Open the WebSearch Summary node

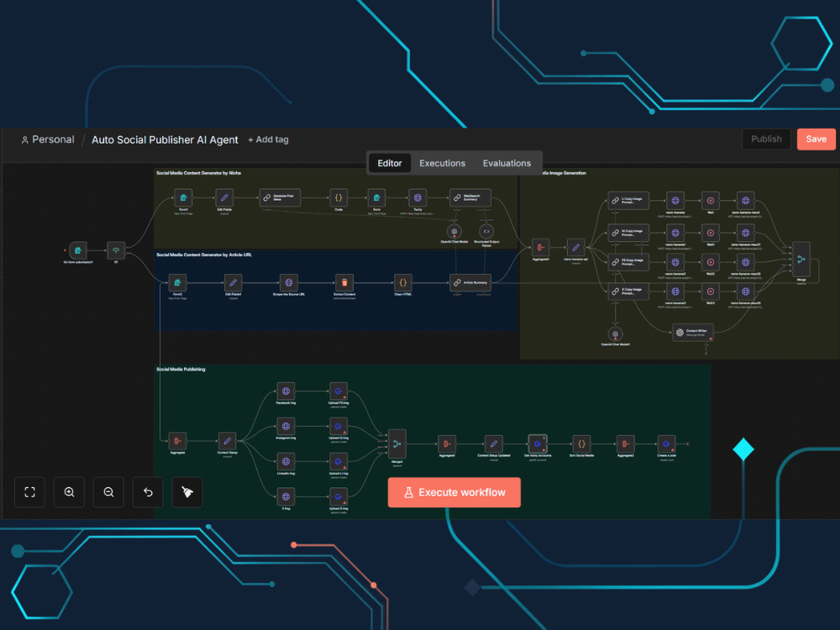pyautogui.click(x=470, y=197)
